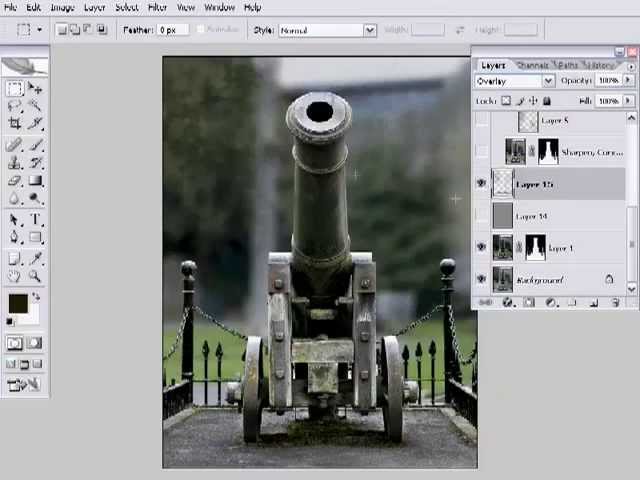Image resolution: width=640 pixels, height=480 pixels.
Task: Select the Magic Wand tool
Action: coord(36,106)
